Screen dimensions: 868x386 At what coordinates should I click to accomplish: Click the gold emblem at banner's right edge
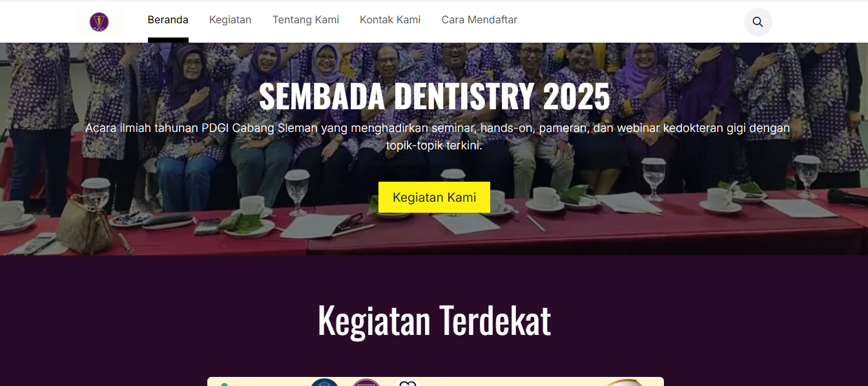point(624,383)
